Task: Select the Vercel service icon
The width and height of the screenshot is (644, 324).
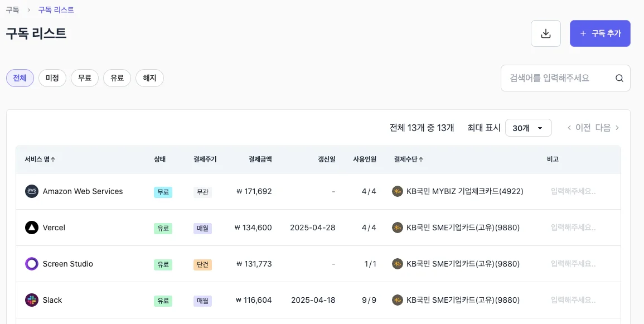Action: point(32,228)
